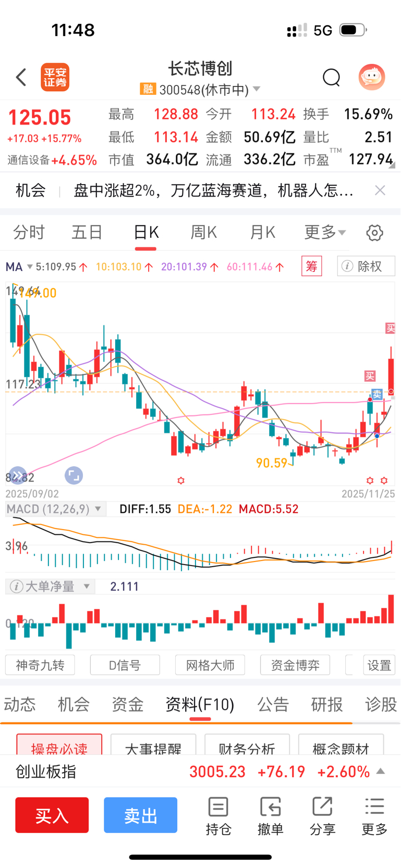Tap the 金额 value 50.69亿
The width and height of the screenshot is (401, 868).
tap(270, 137)
